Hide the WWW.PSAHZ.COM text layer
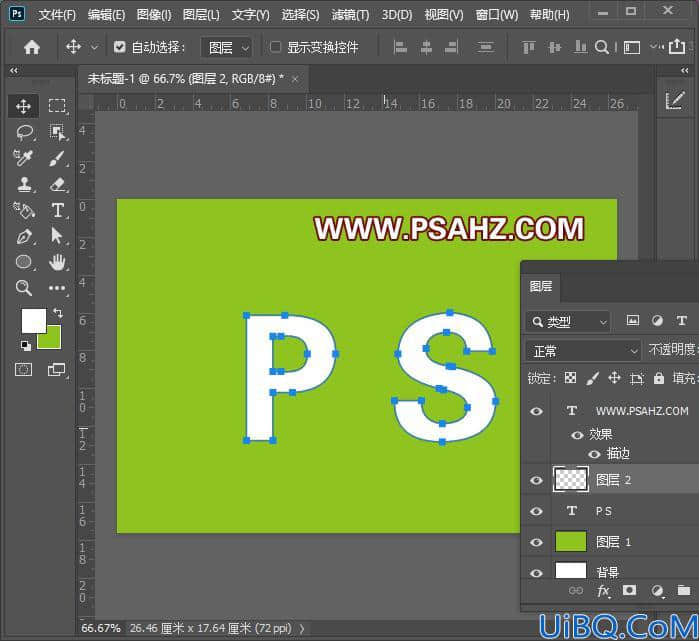Screen dimensions: 699x641 coord(537,411)
